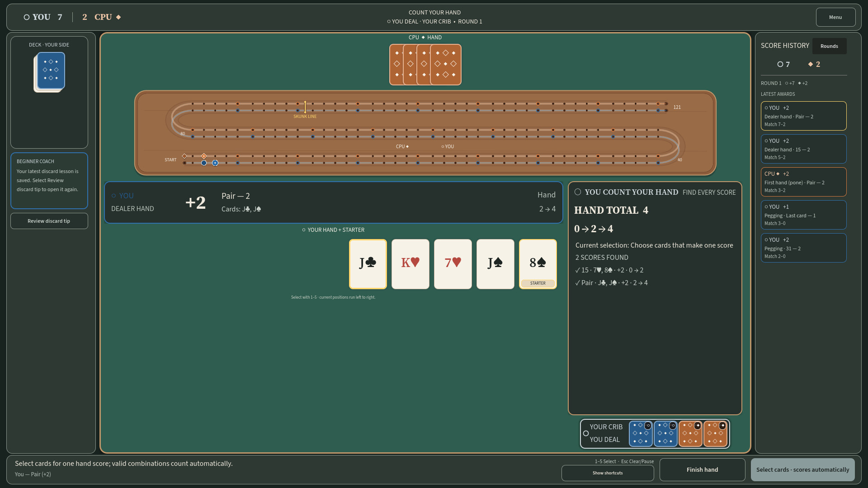
Task: Open 'Pegging · Last card — 1' award
Action: [x=803, y=215]
